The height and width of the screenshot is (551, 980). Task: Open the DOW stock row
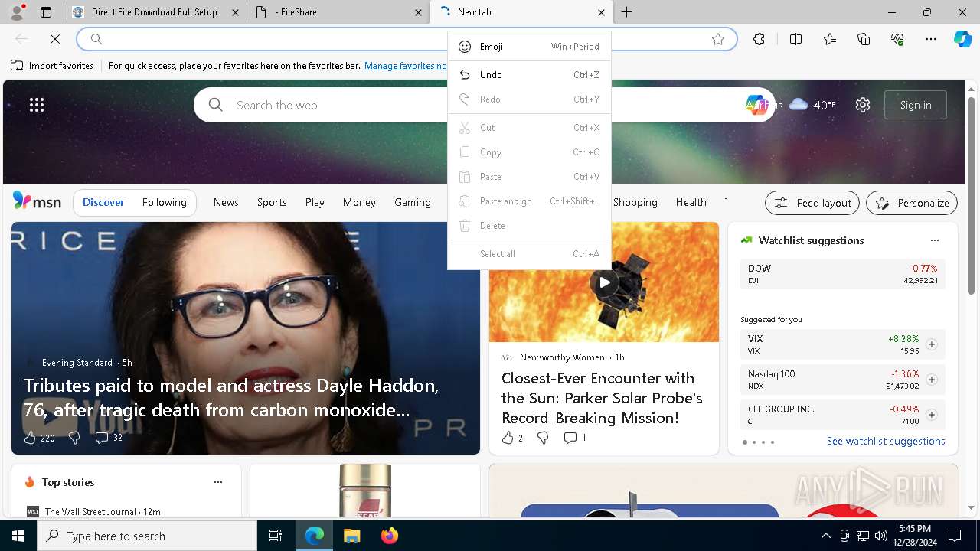[x=842, y=275]
